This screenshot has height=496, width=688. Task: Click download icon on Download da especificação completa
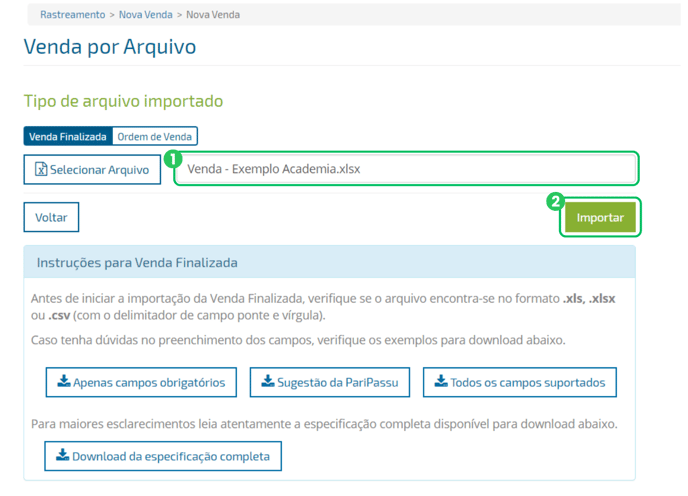[63, 456]
